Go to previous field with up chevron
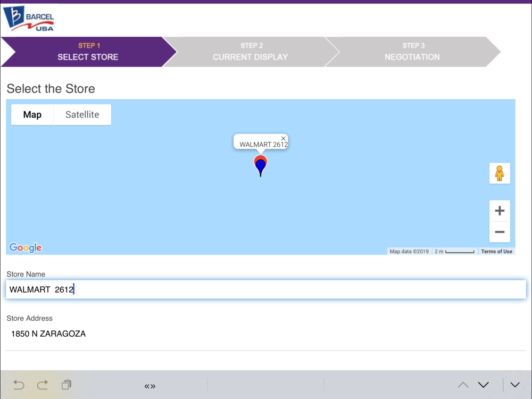Screen dimensions: 532x399 (463, 385)
